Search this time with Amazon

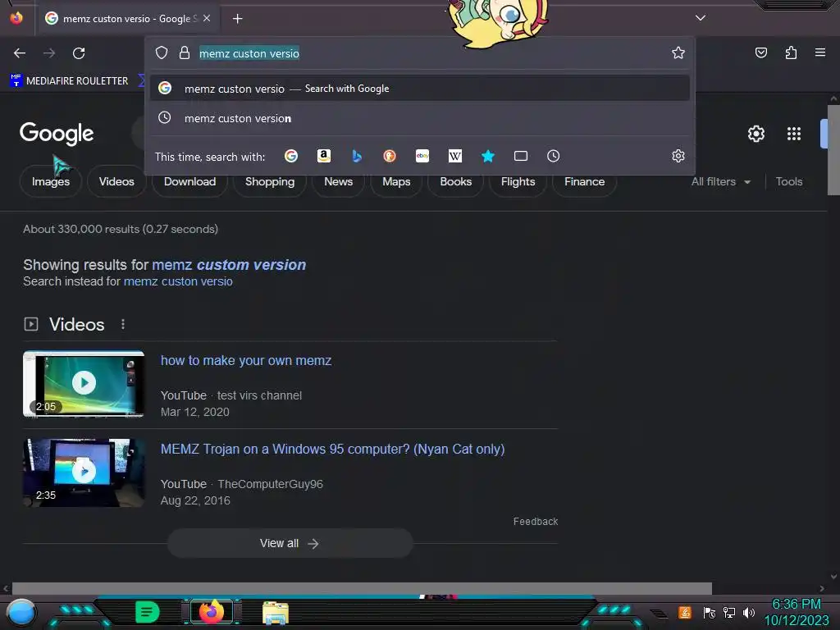323,156
